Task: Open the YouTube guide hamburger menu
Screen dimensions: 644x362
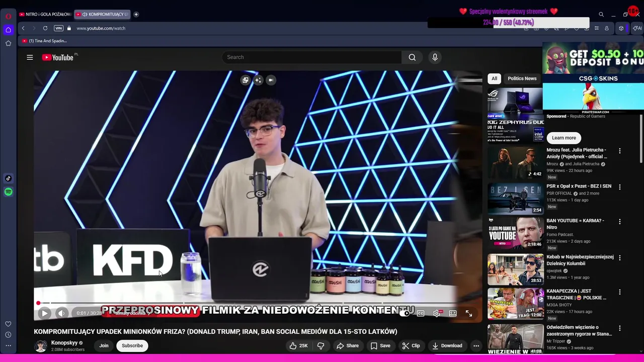Action: (x=30, y=57)
